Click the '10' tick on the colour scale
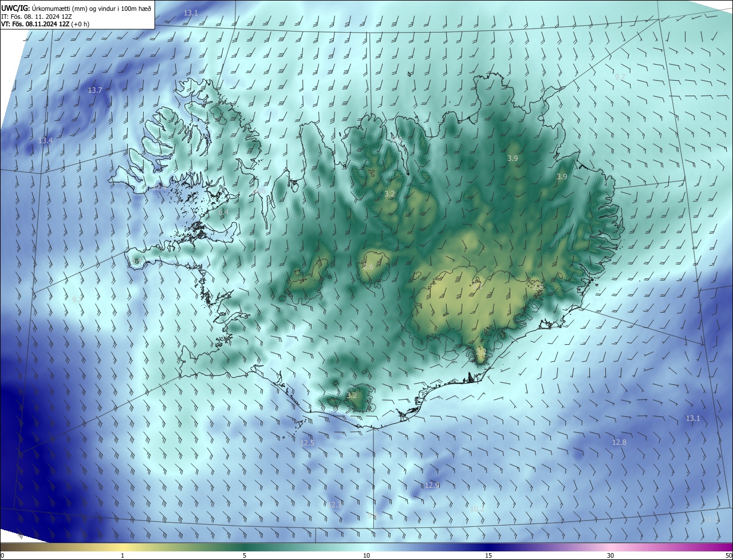The image size is (733, 560). pyautogui.click(x=366, y=556)
